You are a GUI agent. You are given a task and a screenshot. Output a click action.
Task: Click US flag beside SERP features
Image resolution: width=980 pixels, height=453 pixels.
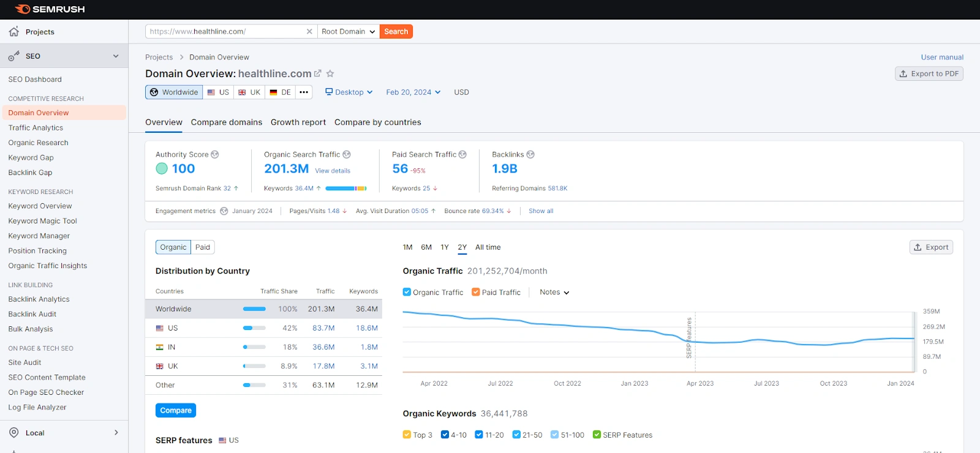click(222, 440)
